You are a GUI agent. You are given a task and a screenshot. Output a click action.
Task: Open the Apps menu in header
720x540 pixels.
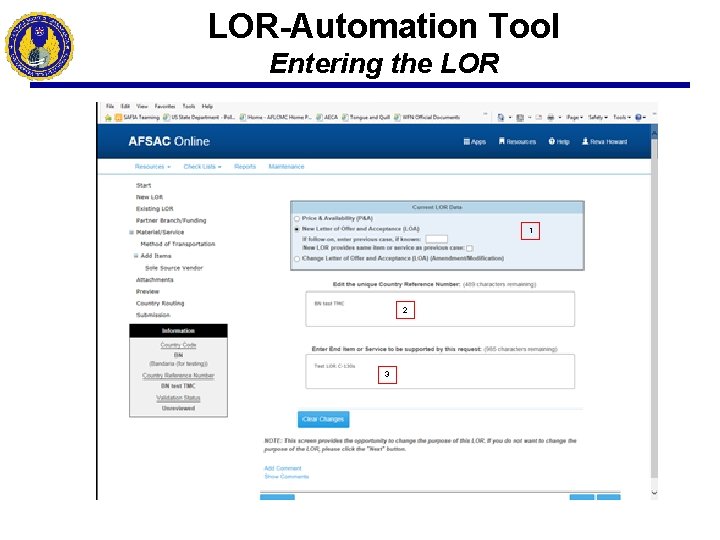(474, 142)
